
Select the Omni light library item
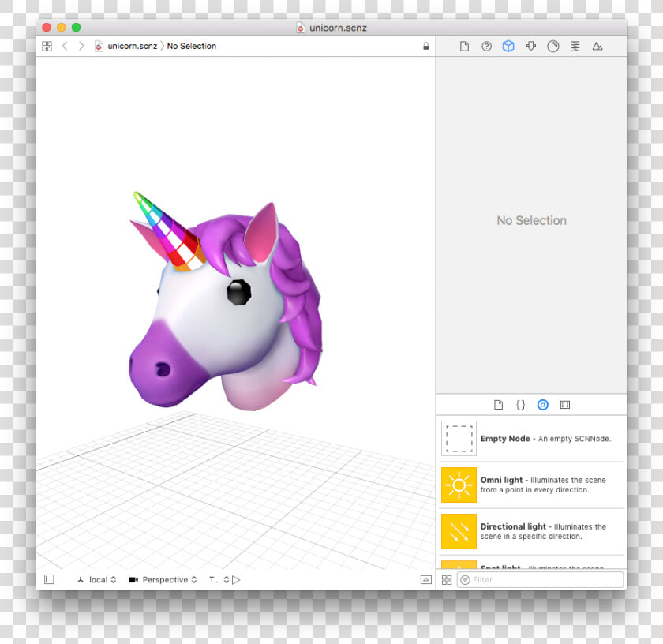532,485
